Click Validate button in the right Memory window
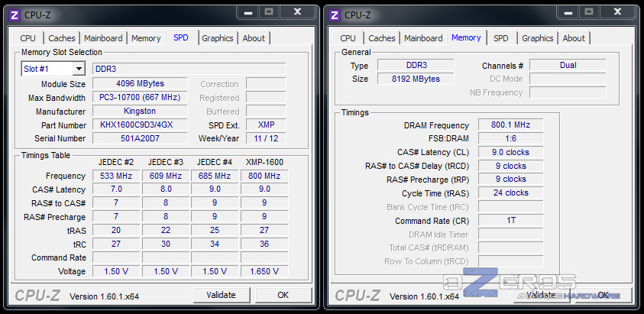644x314 pixels. 542,295
